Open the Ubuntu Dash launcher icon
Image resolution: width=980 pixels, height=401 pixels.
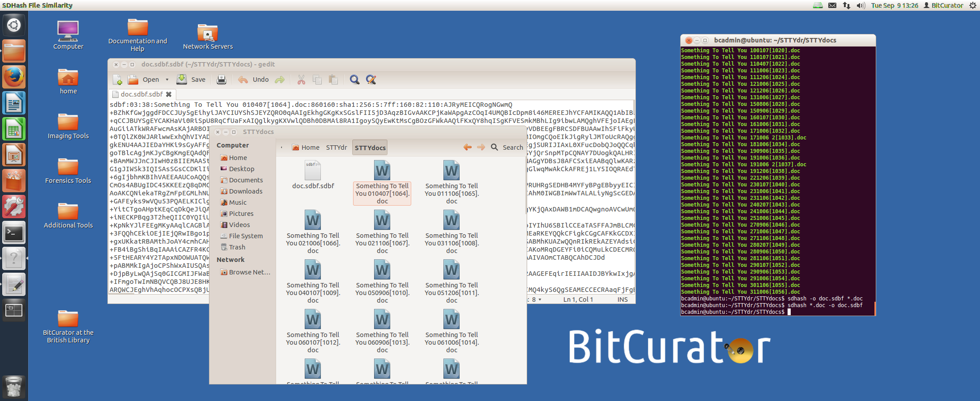click(14, 25)
